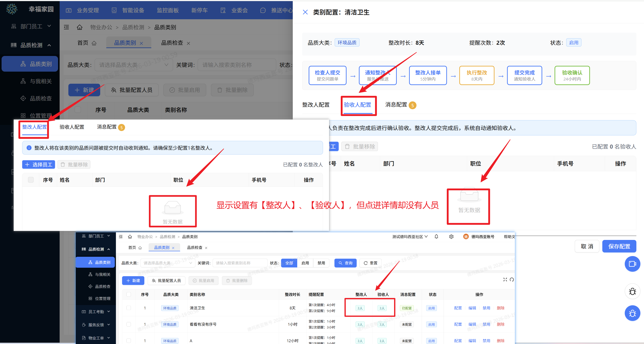
Task: Expand the 员工考勤 sidebar menu
Action: (x=96, y=312)
